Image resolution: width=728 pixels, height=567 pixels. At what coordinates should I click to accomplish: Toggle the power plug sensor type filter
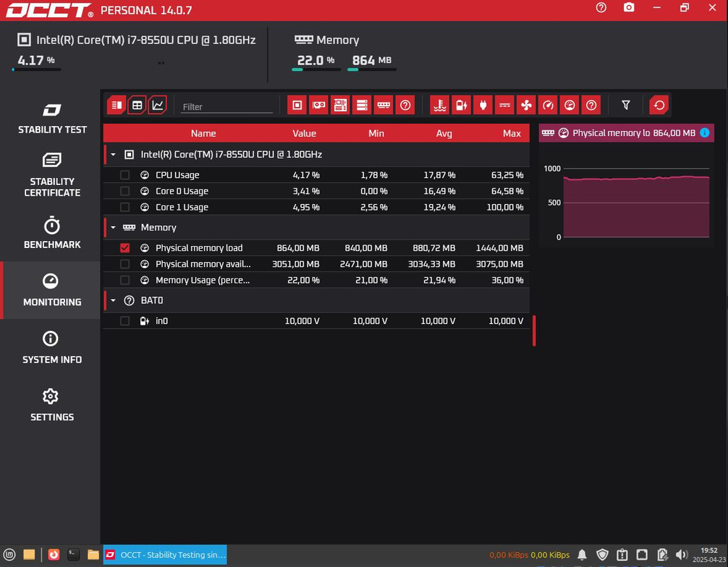point(483,105)
